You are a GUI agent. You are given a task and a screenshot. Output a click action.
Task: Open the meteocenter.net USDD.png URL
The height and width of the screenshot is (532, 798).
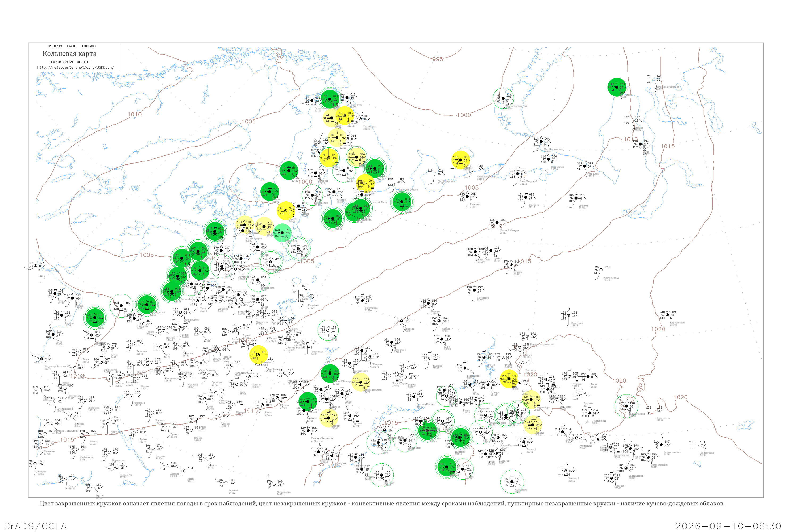click(75, 67)
